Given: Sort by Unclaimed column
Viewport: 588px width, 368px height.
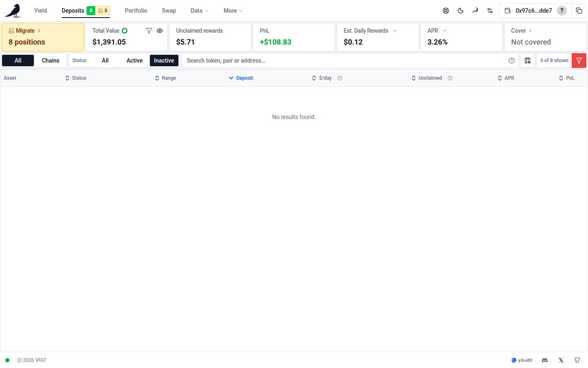Looking at the screenshot, I should pos(427,78).
